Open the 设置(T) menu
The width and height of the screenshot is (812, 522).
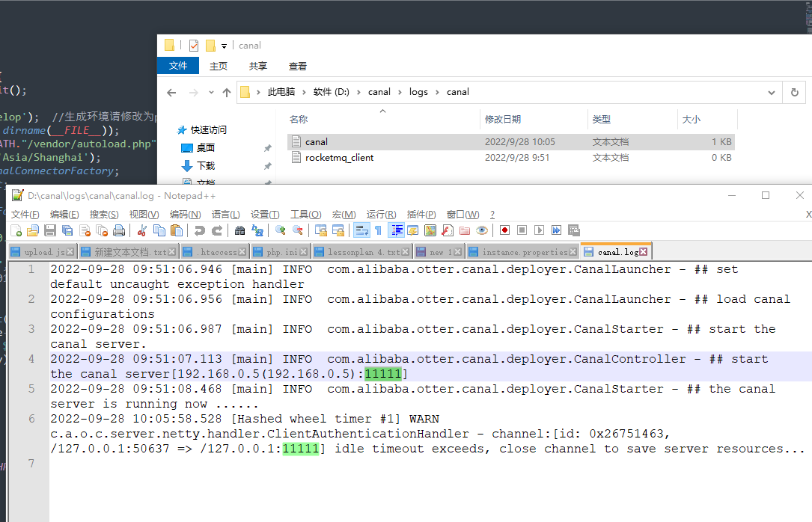(x=265, y=215)
